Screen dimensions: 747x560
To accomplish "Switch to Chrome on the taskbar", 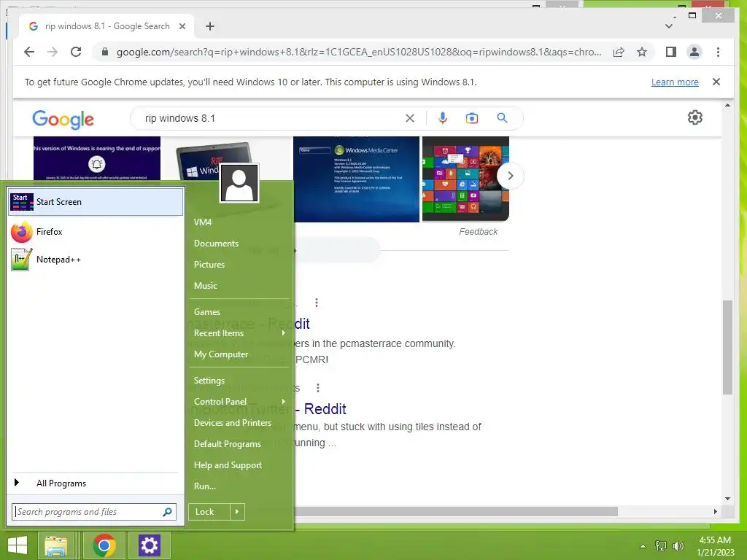I will coord(104,545).
